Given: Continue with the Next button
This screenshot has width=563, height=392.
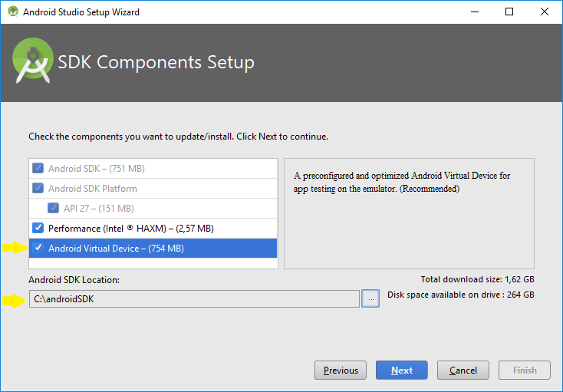Looking at the screenshot, I should click(x=402, y=370).
